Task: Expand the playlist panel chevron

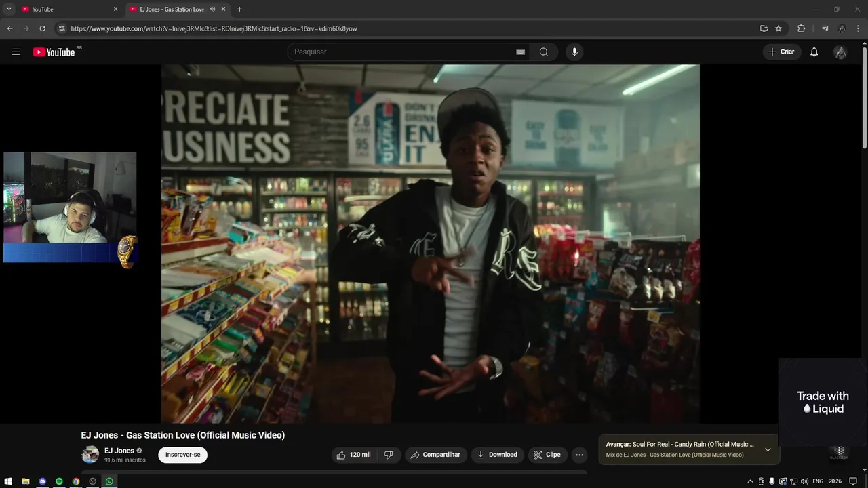Action: pyautogui.click(x=768, y=449)
